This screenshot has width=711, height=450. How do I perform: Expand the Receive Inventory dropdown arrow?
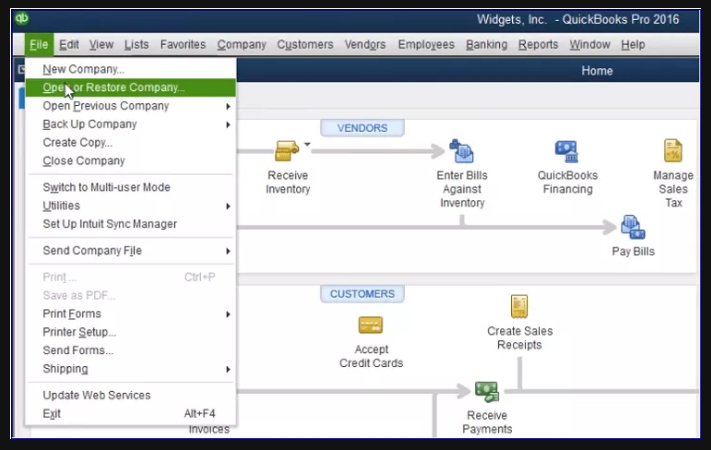pos(307,144)
